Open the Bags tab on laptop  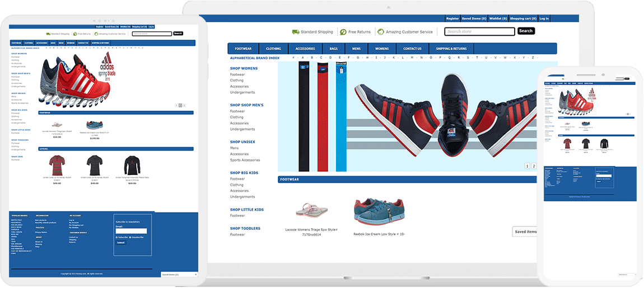pos(334,49)
